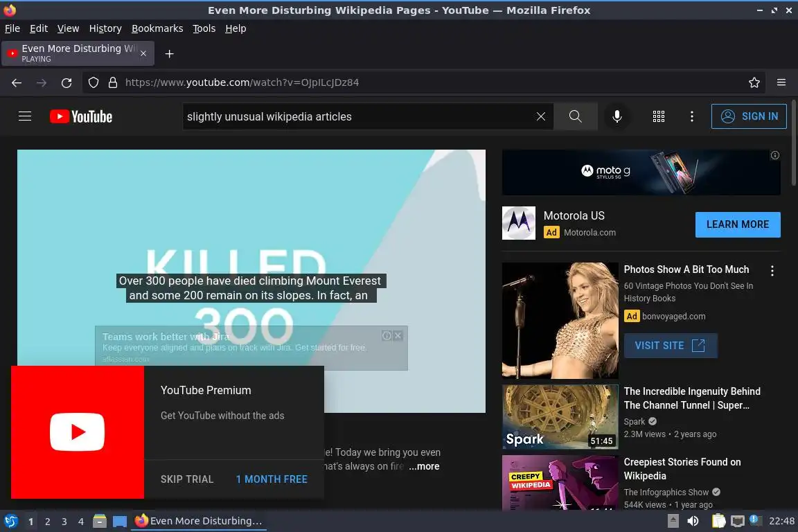Open the View menu

pos(68,28)
